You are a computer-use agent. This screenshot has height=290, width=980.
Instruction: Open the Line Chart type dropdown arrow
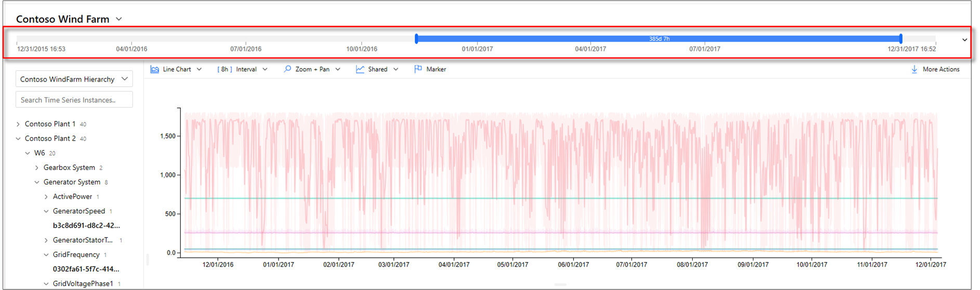tap(200, 69)
